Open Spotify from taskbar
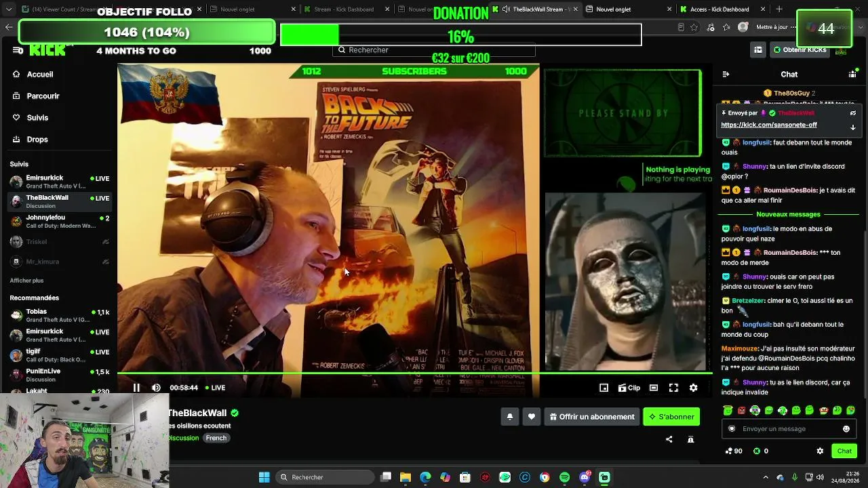The height and width of the screenshot is (488, 868). click(x=565, y=477)
